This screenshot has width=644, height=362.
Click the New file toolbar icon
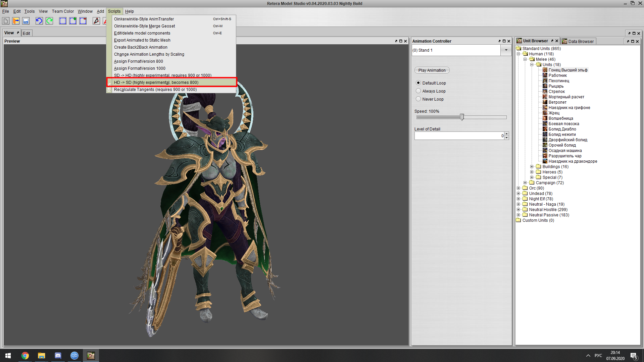tap(6, 21)
